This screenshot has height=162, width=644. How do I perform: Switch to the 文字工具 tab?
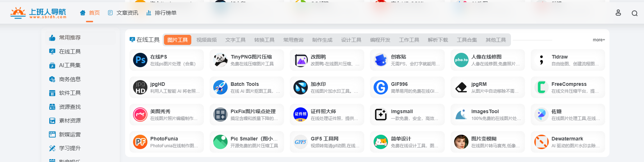click(x=236, y=40)
